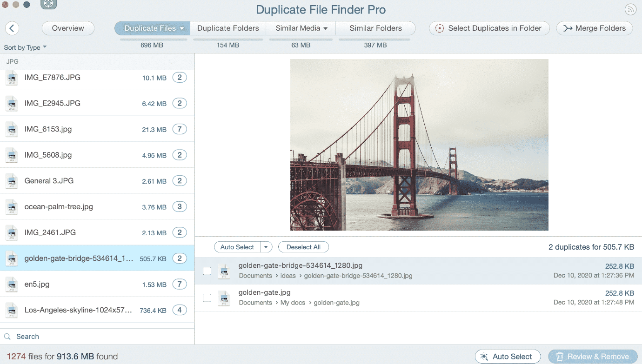Open the Sort by Type dropdown
The width and height of the screenshot is (642, 364).
click(25, 47)
